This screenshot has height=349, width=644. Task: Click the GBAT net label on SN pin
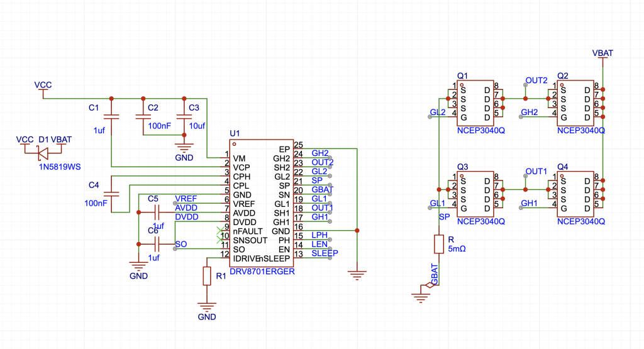click(x=323, y=189)
